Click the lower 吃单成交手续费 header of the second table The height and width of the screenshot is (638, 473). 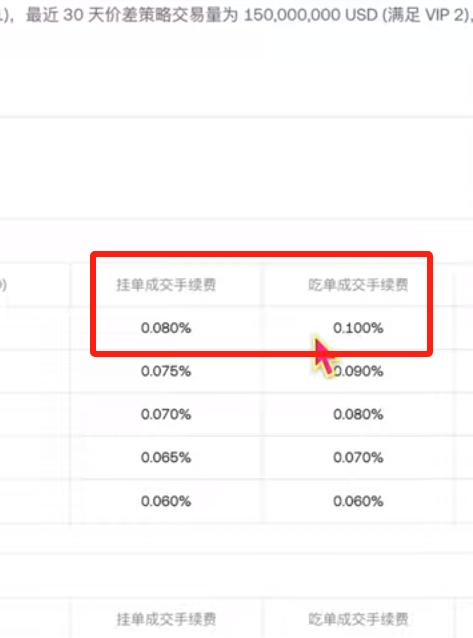coord(358,619)
